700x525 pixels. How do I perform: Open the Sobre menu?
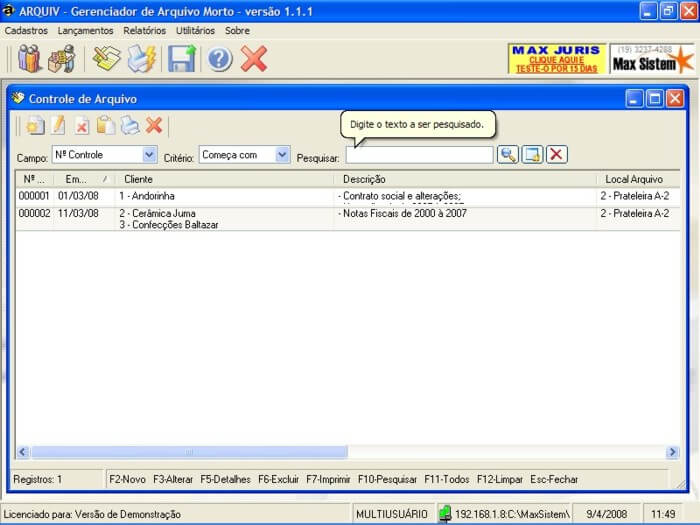tap(237, 31)
